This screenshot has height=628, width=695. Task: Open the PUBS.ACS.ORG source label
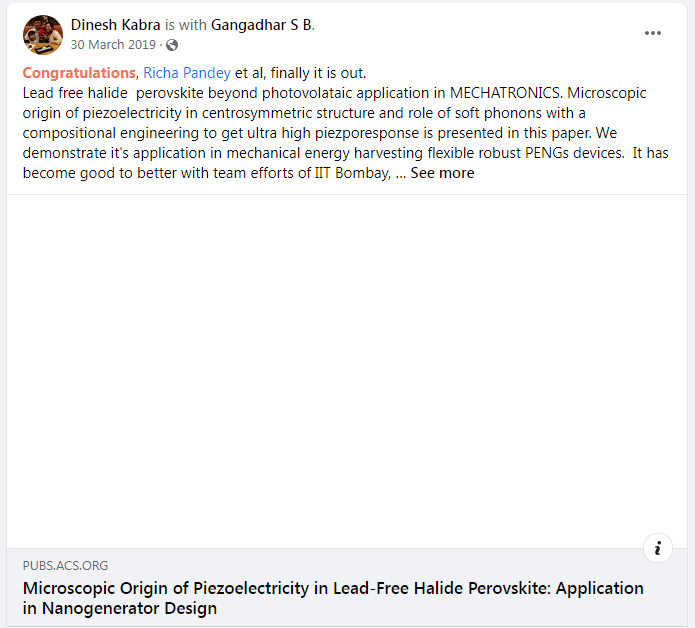click(65, 566)
